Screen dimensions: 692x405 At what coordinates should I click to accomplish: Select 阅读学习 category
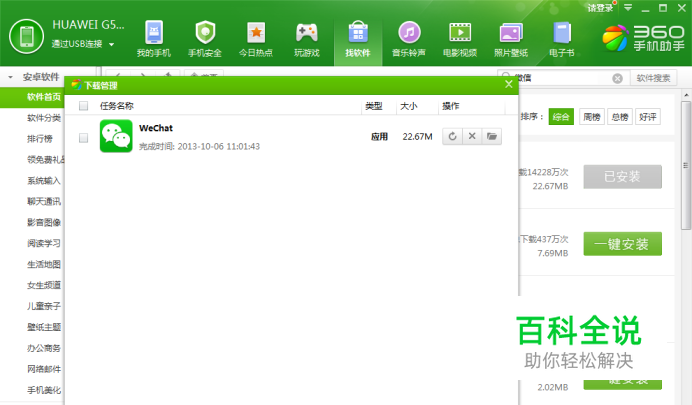(43, 243)
